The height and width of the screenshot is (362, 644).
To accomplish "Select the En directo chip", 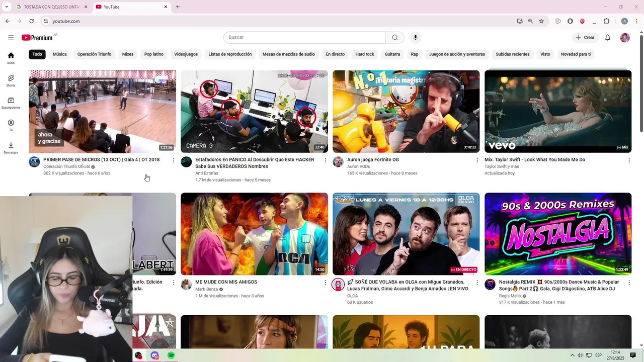I will click(335, 54).
